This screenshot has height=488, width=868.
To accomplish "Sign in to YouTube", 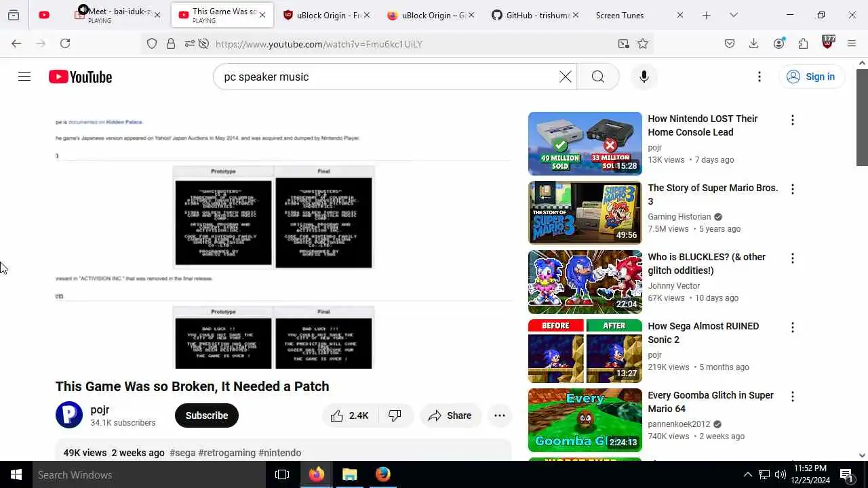I will (x=811, y=77).
